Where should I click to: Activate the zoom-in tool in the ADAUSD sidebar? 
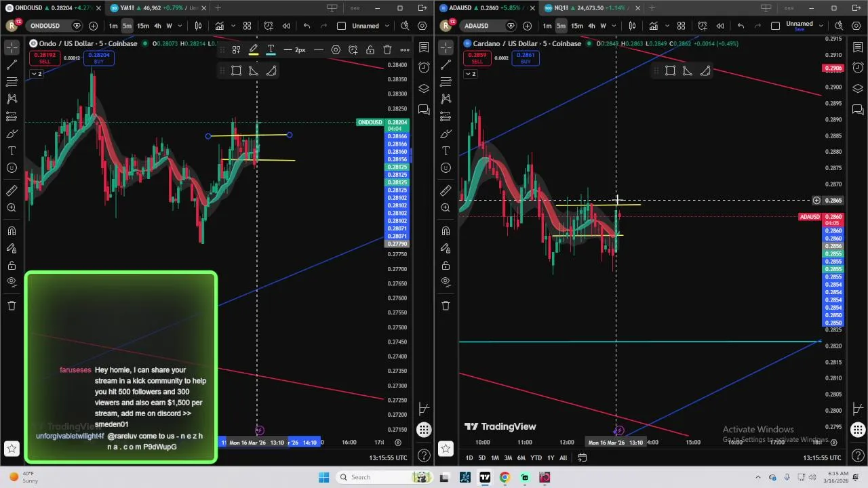446,208
